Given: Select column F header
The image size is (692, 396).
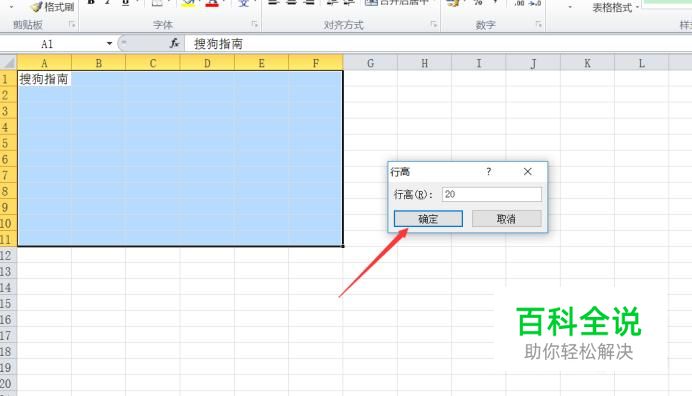Looking at the screenshot, I should click(316, 63).
